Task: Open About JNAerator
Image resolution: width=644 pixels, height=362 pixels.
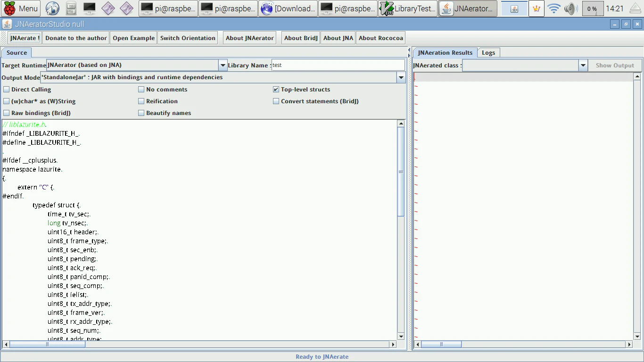Action: [249, 38]
